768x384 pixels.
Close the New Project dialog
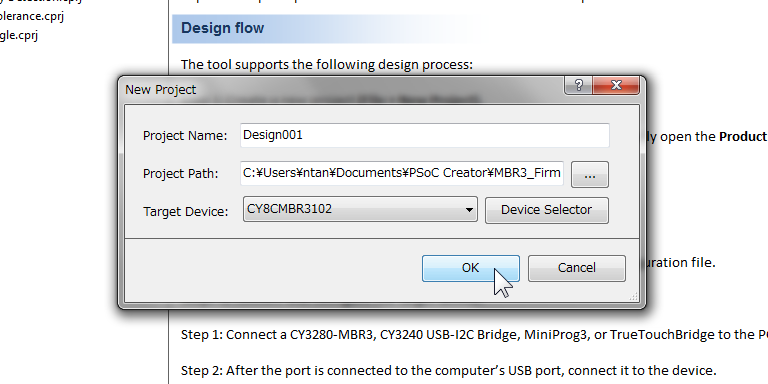coord(616,85)
